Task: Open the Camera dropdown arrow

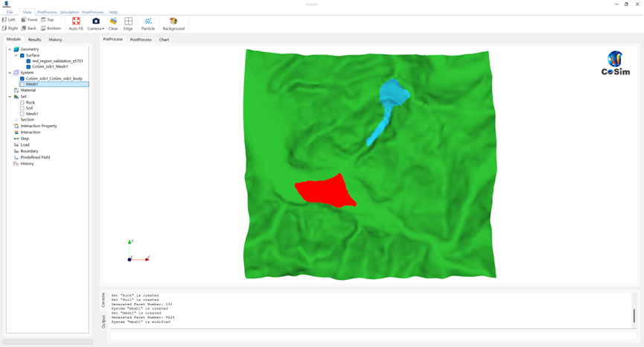Action: coord(103,29)
